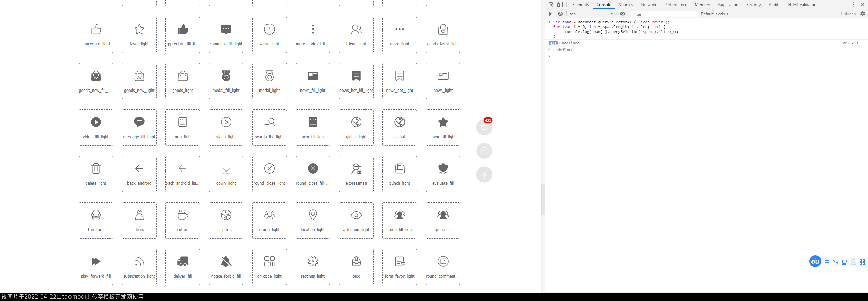Click the floating chat bubble button

pos(484,151)
